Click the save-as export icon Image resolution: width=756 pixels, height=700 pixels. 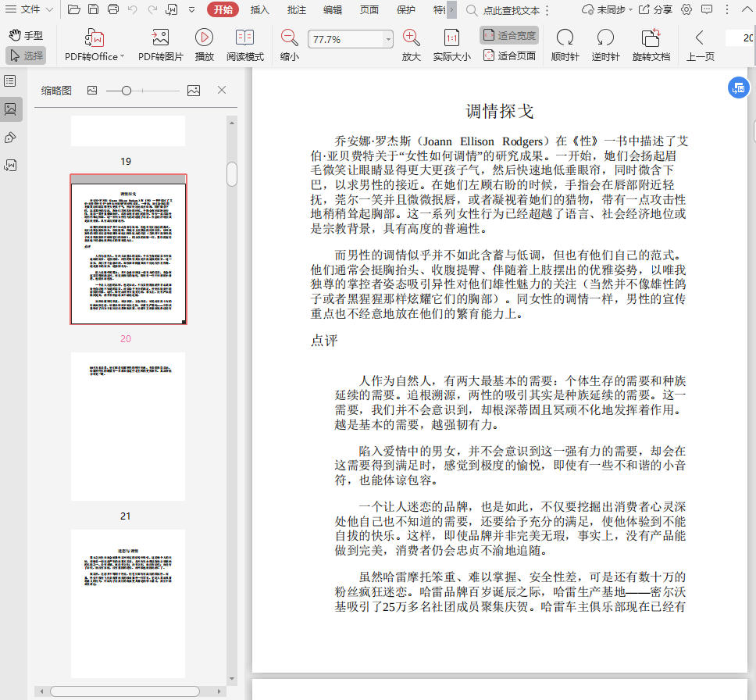pyautogui.click(x=172, y=9)
